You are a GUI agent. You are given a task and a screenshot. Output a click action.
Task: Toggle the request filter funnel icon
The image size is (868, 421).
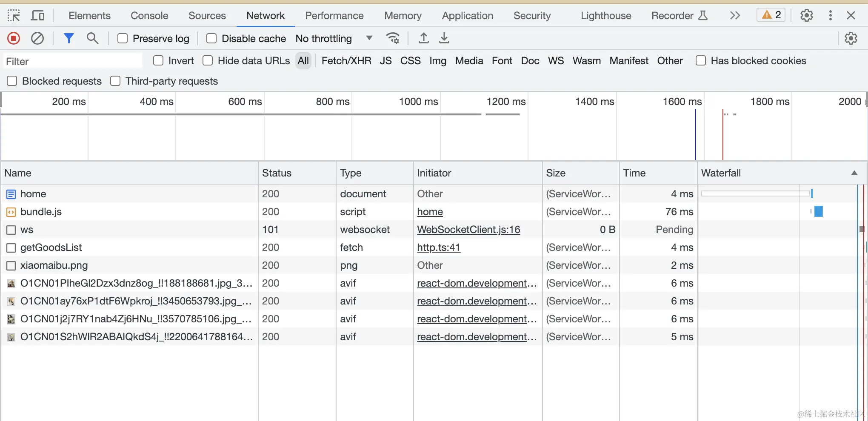(x=69, y=39)
